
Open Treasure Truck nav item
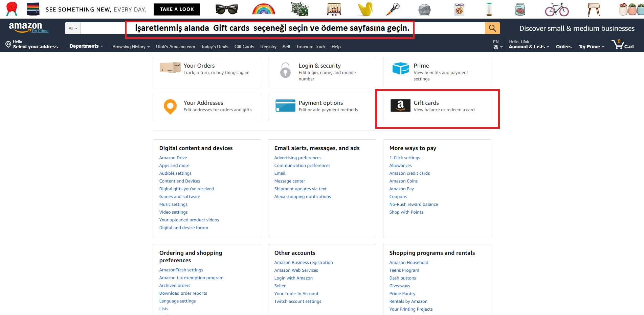point(311,47)
